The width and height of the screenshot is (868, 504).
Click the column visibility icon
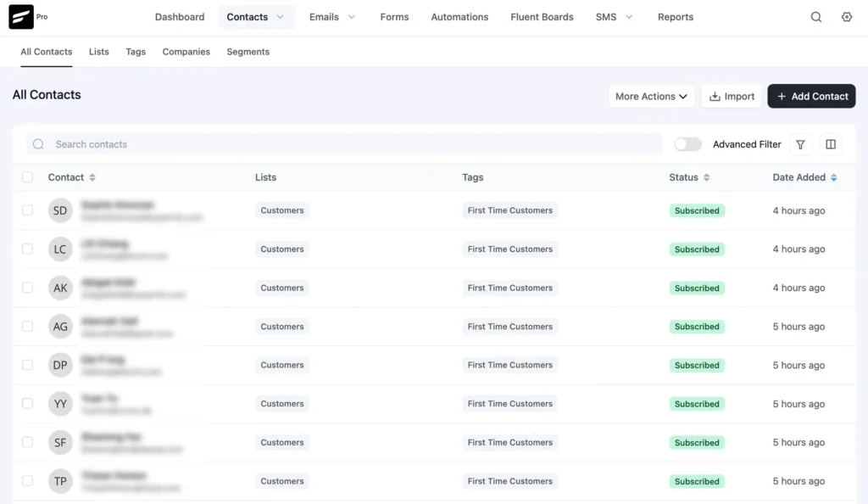[x=831, y=144]
